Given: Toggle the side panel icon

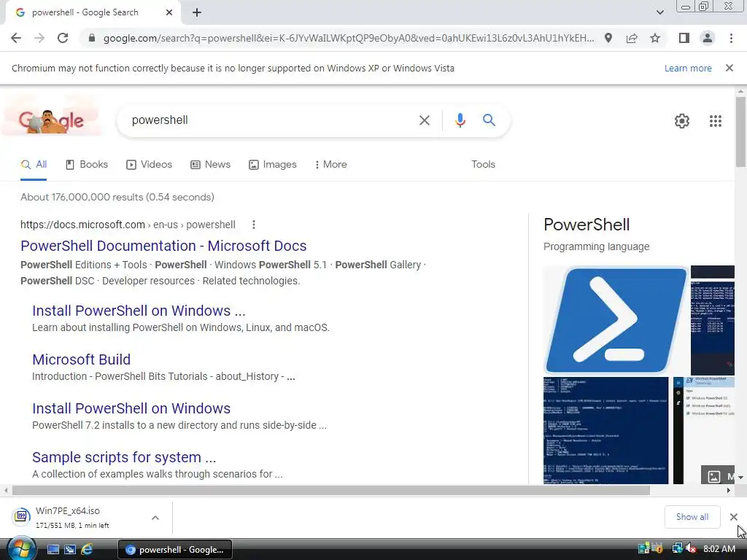Looking at the screenshot, I should coord(684,38).
